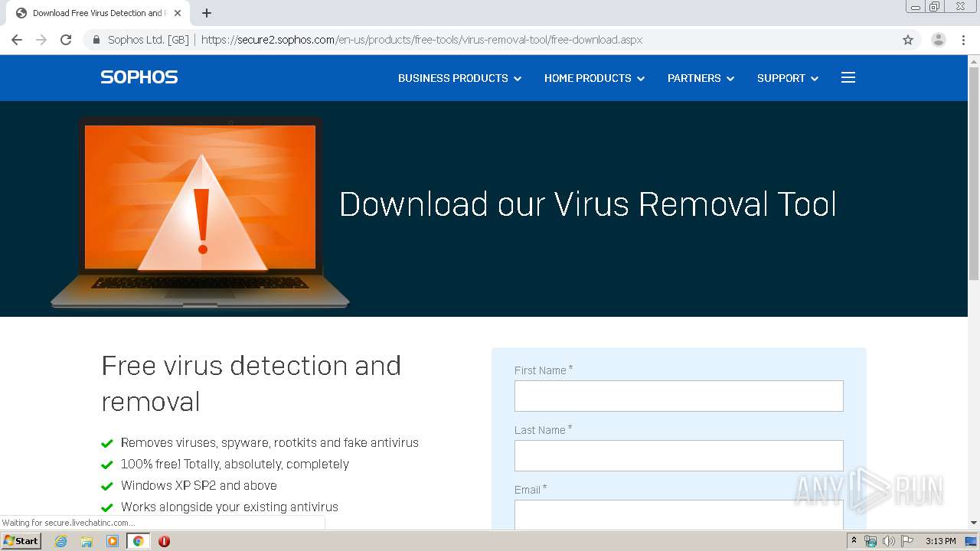Click the Chrome taskbar icon

[138, 541]
